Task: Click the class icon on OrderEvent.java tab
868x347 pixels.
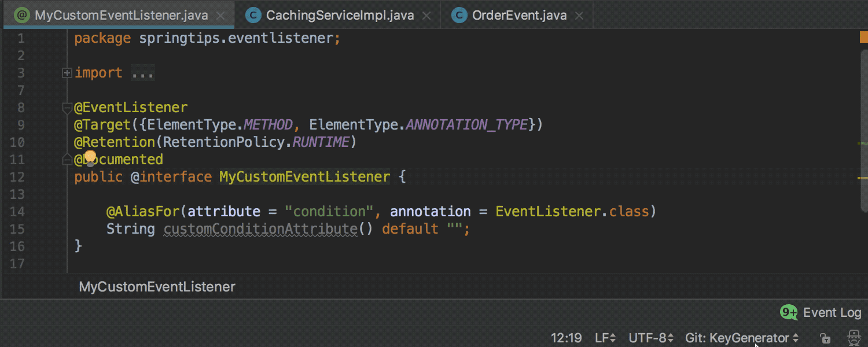Action: click(x=458, y=14)
